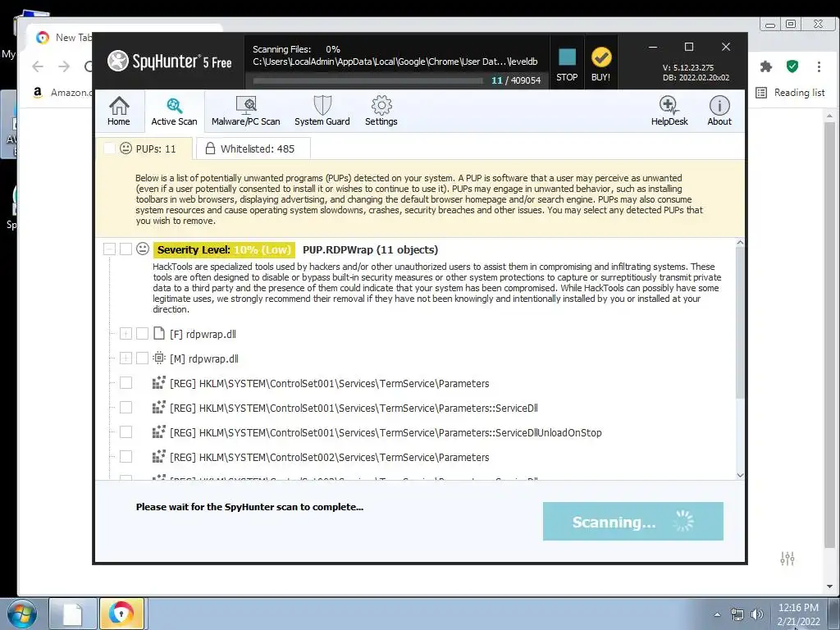Check ControlSet001 ServiceDllUnloadOnStop entry checkbox
This screenshot has width=840, height=630.
[x=126, y=431]
